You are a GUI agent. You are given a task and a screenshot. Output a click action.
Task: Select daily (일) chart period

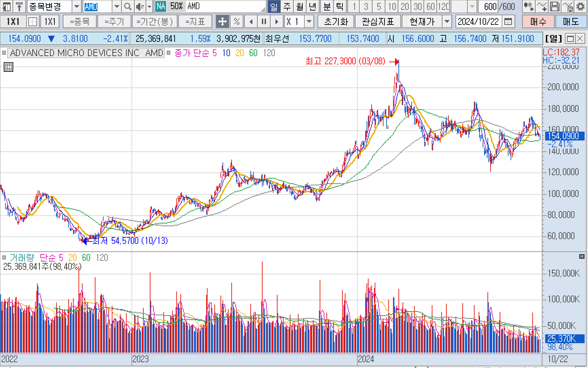[x=274, y=6]
